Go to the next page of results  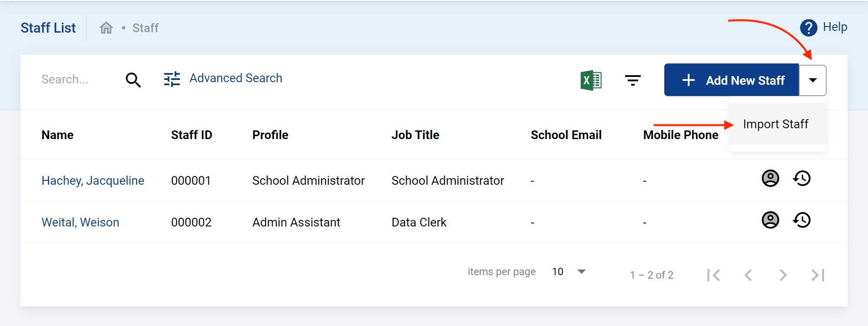[783, 275]
